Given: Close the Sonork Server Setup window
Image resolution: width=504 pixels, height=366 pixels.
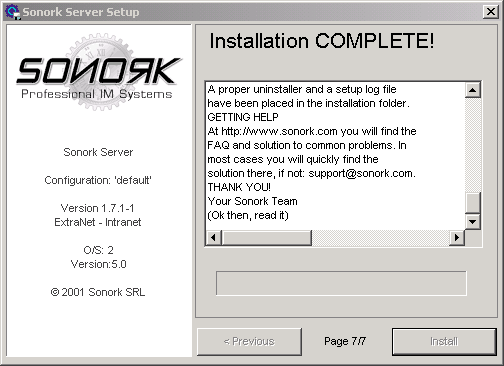Looking at the screenshot, I should click(491, 12).
